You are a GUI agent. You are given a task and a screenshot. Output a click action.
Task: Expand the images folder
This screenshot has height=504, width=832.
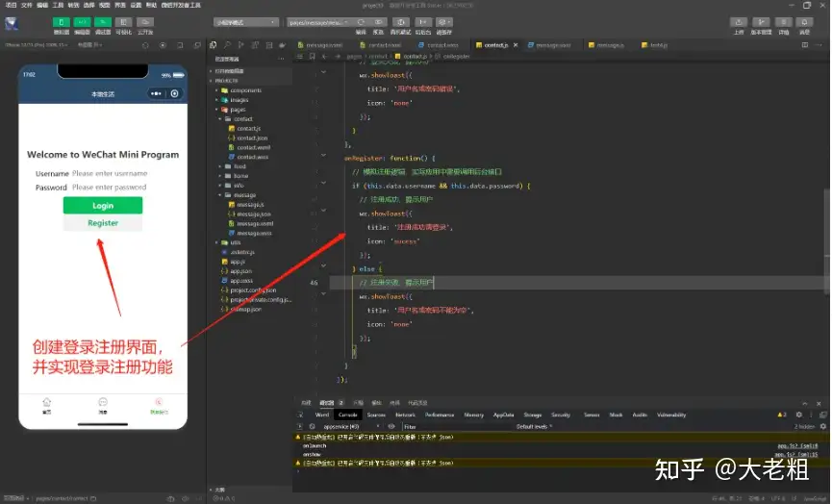point(235,100)
